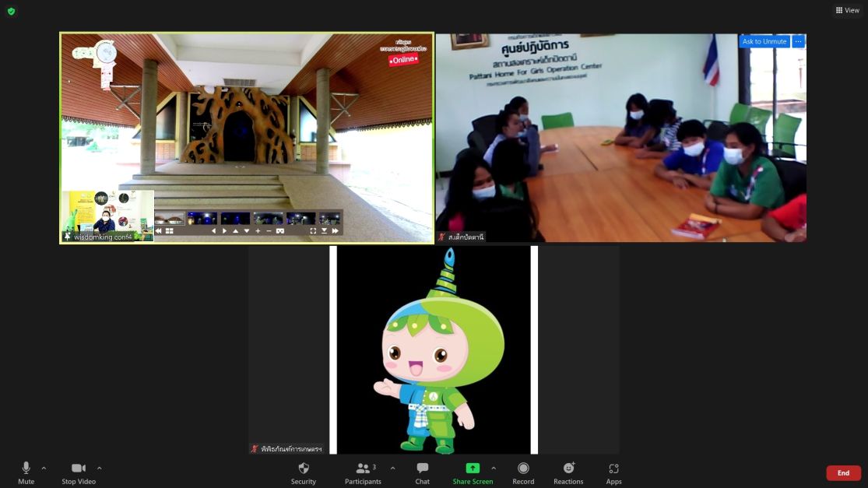Expand video options arrow beside Stop Video
The image size is (868, 488).
[x=99, y=468]
